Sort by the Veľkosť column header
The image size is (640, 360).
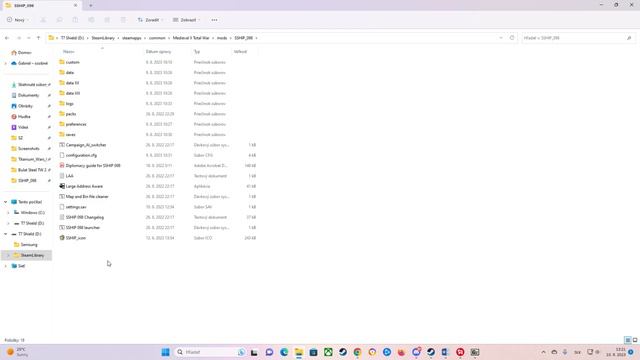[240, 52]
